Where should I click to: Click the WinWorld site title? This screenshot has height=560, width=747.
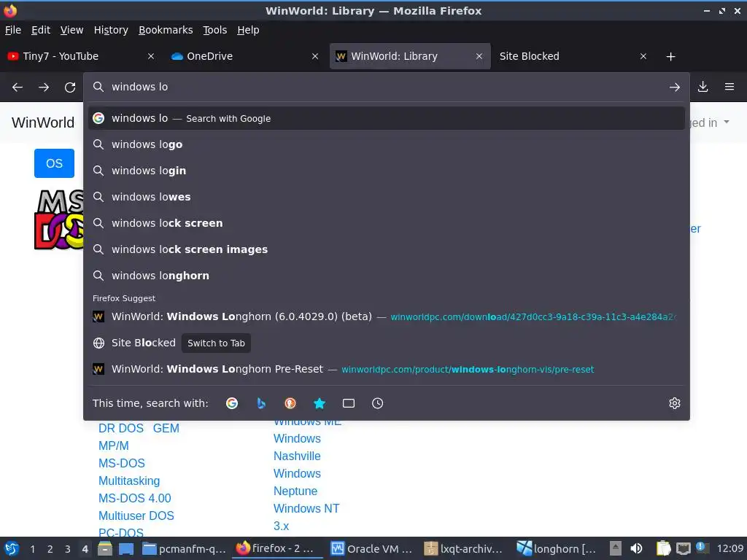(x=43, y=122)
